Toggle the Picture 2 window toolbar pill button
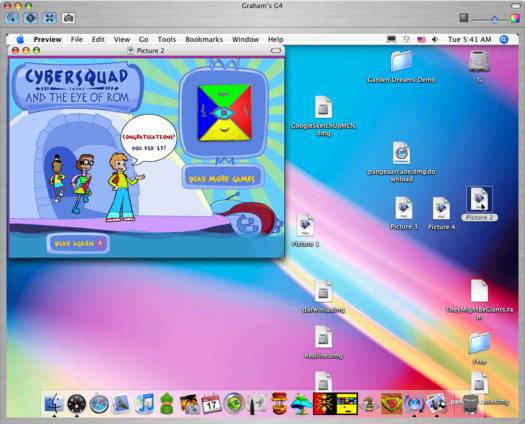The image size is (525, 424). tap(276, 50)
